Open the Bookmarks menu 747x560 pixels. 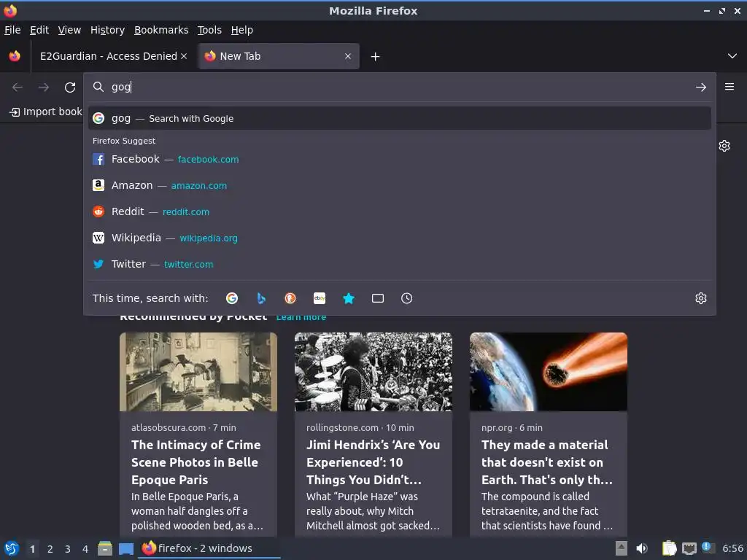tap(161, 30)
